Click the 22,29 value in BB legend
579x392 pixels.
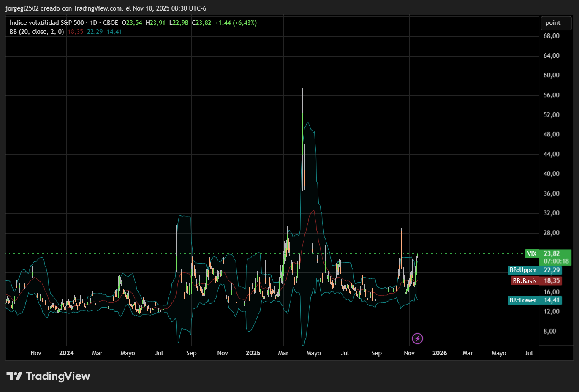pos(95,32)
